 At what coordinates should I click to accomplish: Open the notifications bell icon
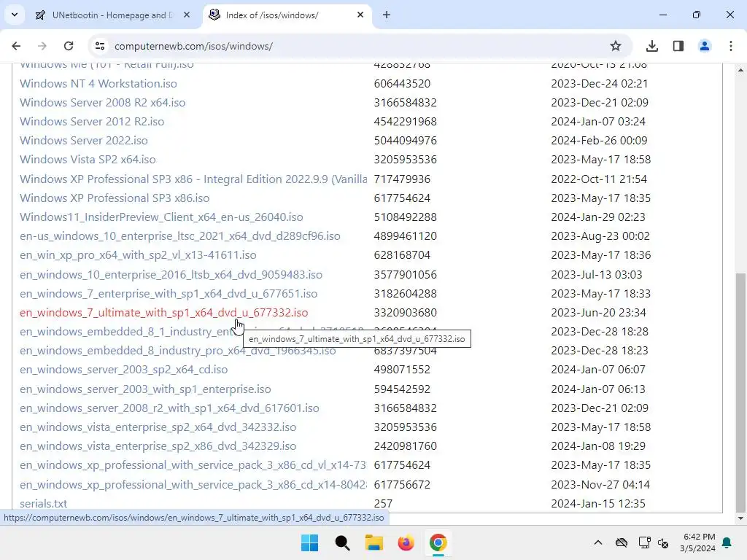tap(727, 542)
